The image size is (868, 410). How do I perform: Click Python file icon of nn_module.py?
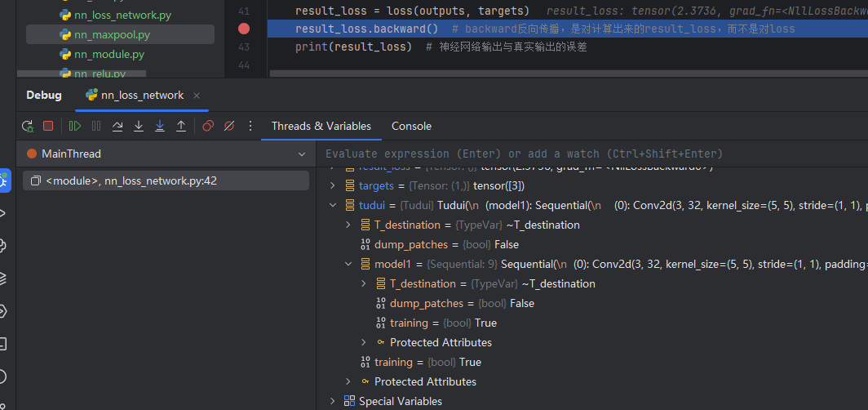[x=64, y=54]
